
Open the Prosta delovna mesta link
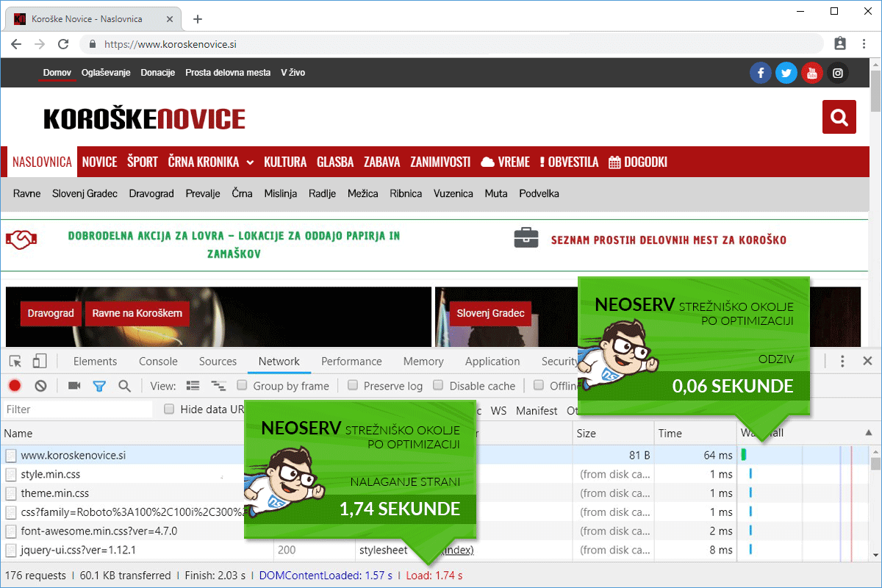(x=228, y=73)
